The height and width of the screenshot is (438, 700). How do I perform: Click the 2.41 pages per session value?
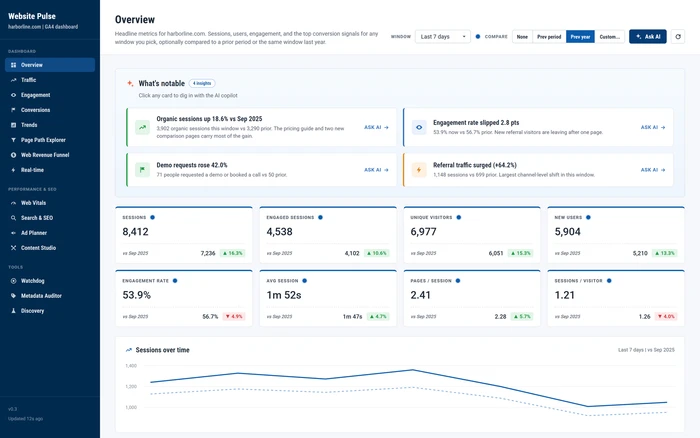click(x=421, y=295)
